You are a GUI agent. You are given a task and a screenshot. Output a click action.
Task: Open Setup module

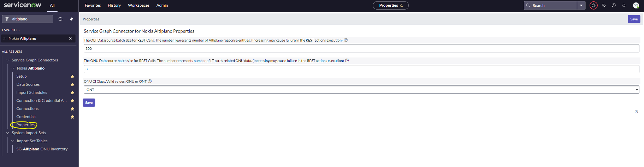coord(22,76)
